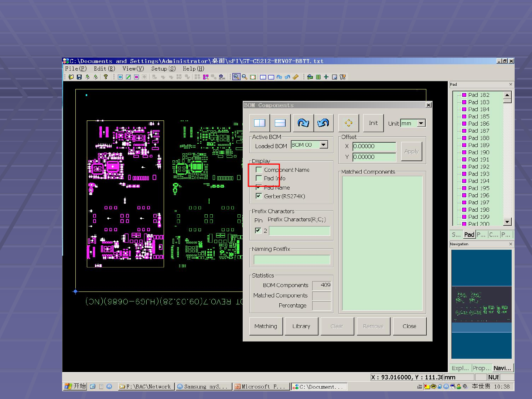Click the ruler measure tool icon
The width and height of the screenshot is (532, 399).
296,77
